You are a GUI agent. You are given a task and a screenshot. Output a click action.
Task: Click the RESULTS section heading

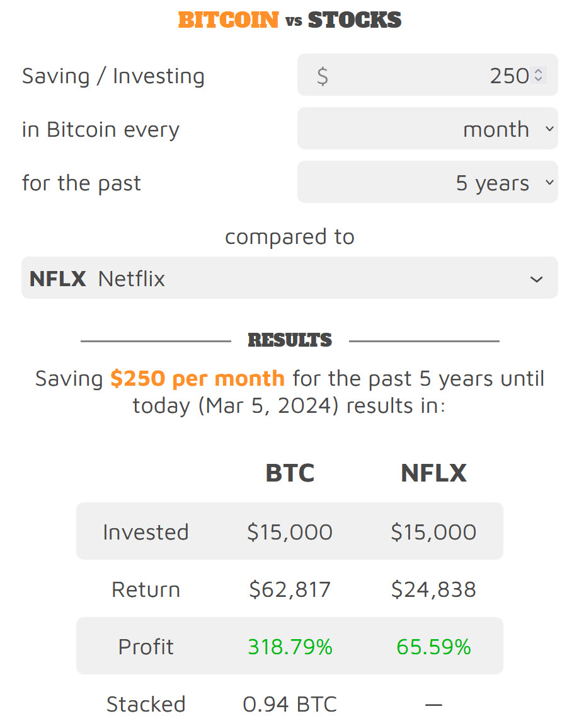(290, 340)
